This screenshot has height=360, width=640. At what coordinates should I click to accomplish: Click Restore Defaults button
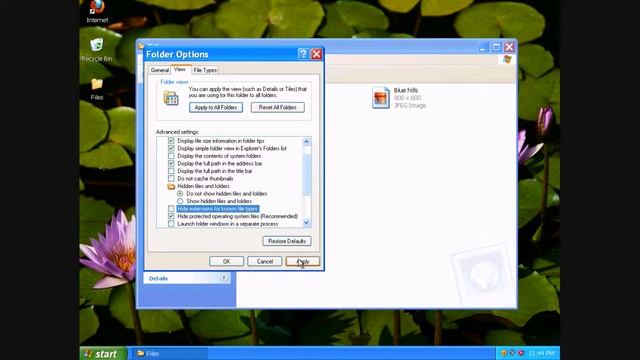(287, 241)
